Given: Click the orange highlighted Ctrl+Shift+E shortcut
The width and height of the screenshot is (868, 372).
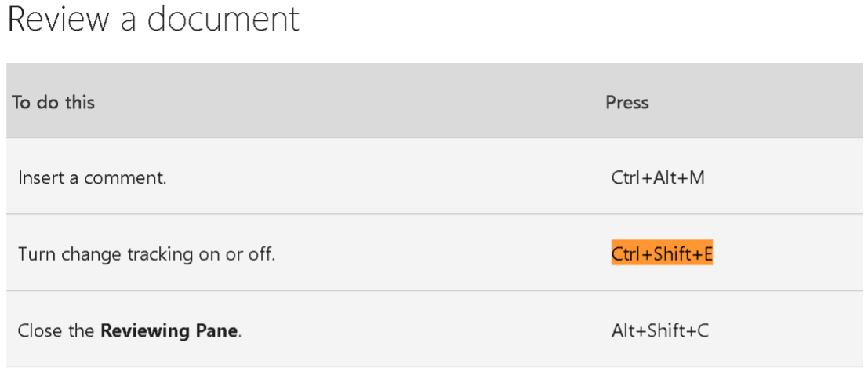Looking at the screenshot, I should click(x=662, y=253).
